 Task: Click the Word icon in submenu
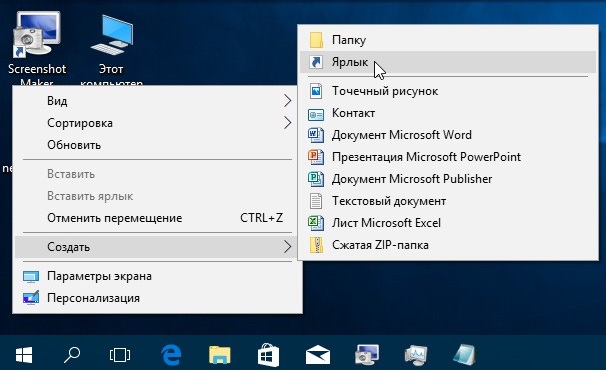(316, 135)
